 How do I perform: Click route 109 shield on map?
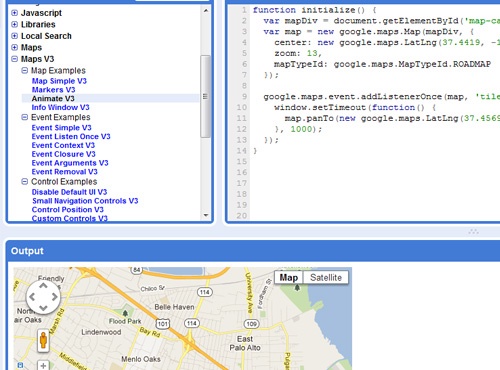pos(251,324)
